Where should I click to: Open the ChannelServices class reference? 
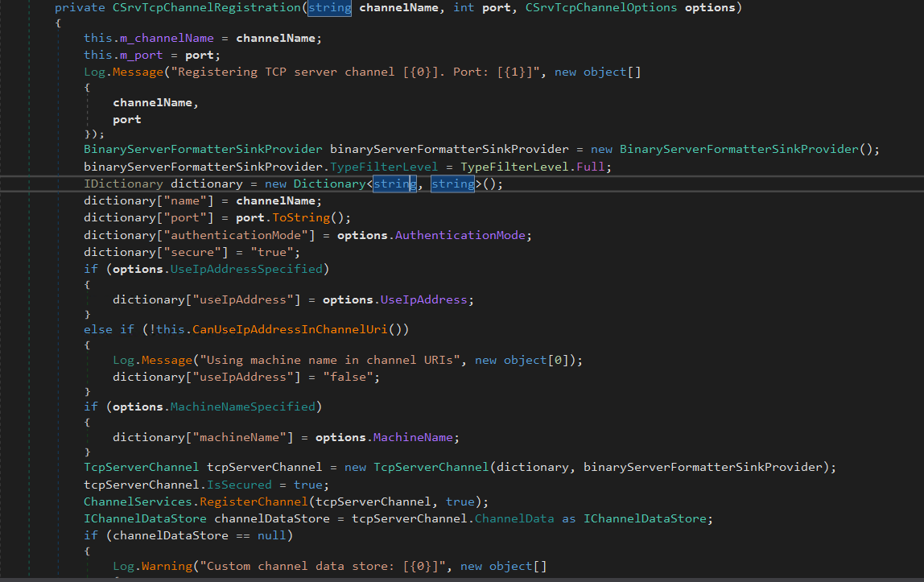(x=138, y=501)
